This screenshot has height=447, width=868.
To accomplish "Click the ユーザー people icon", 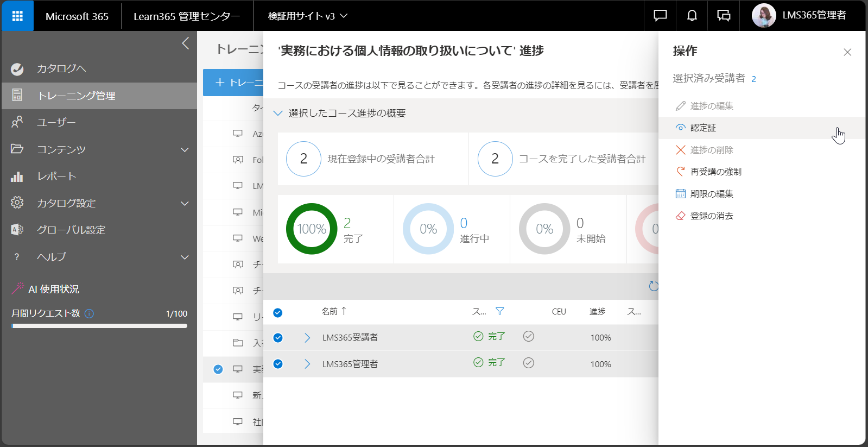I will (x=17, y=122).
